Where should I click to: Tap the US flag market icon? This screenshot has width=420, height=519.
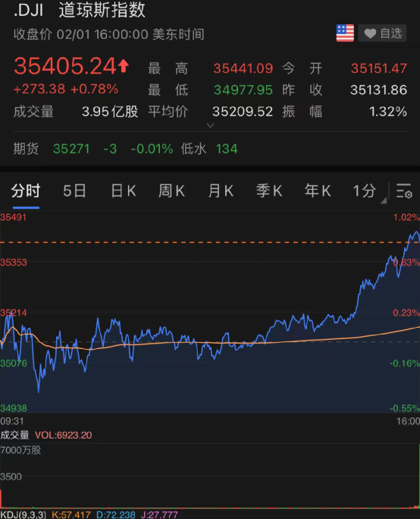pos(345,33)
